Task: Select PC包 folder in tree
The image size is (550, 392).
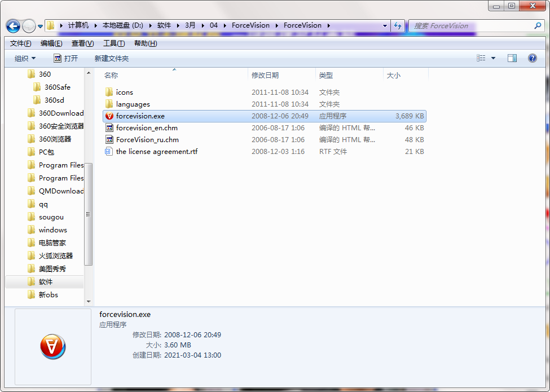Action: (41, 152)
